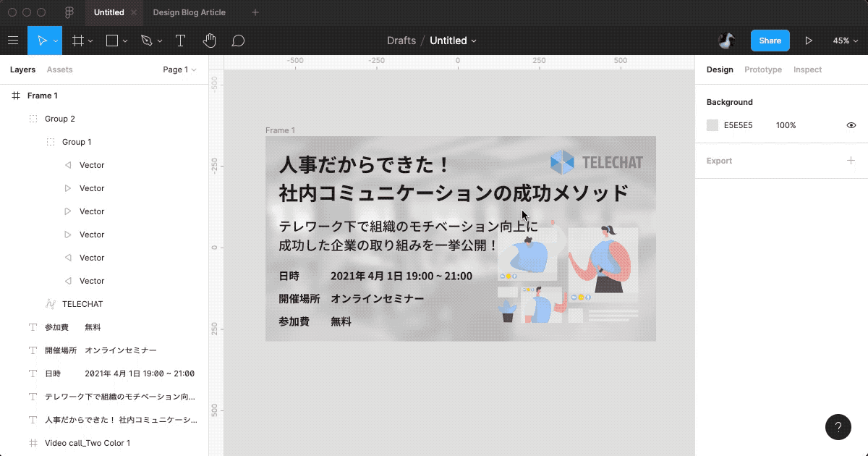Screen dimensions: 868x456
Task: Open the Frame tool
Action: tap(78, 41)
